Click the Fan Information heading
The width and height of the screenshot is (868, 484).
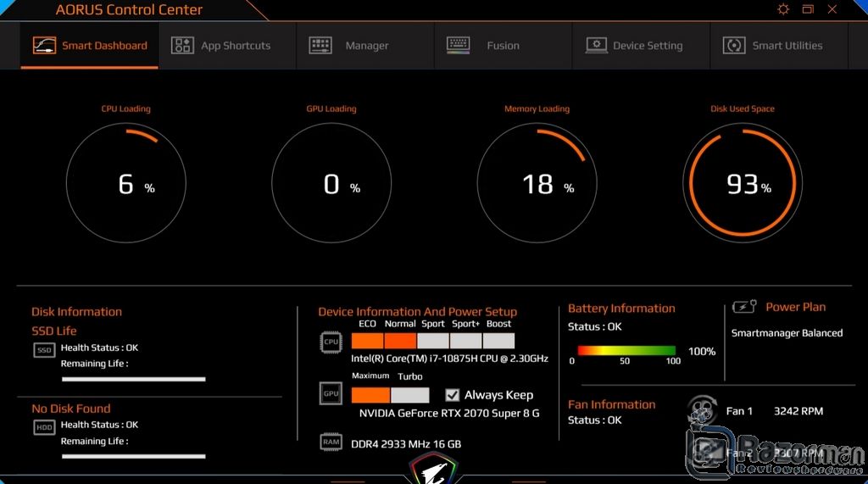pos(611,404)
